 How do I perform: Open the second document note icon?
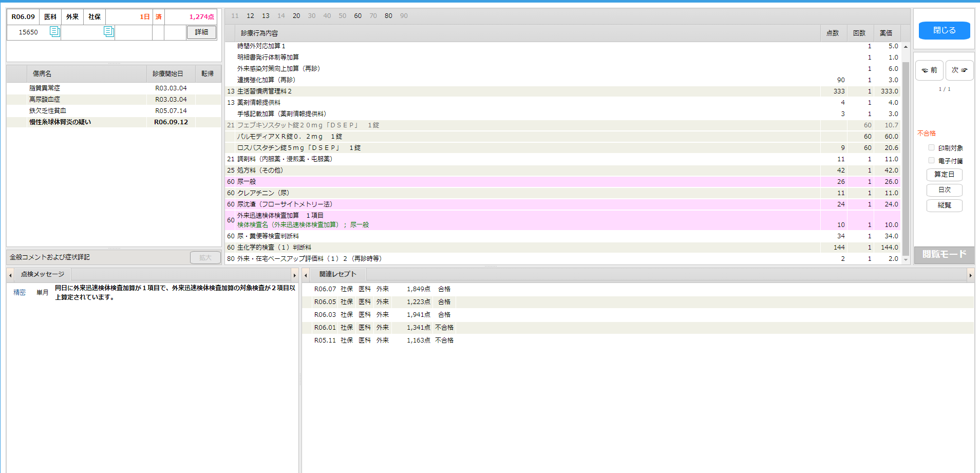108,32
